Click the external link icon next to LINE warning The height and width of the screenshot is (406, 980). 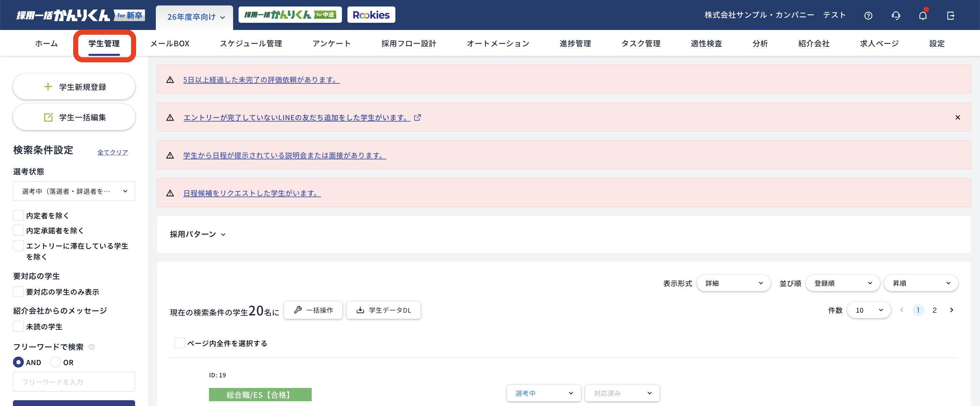pos(417,118)
